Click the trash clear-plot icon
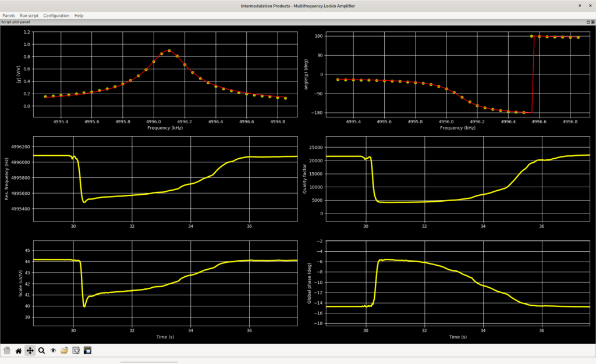 click(x=7, y=351)
